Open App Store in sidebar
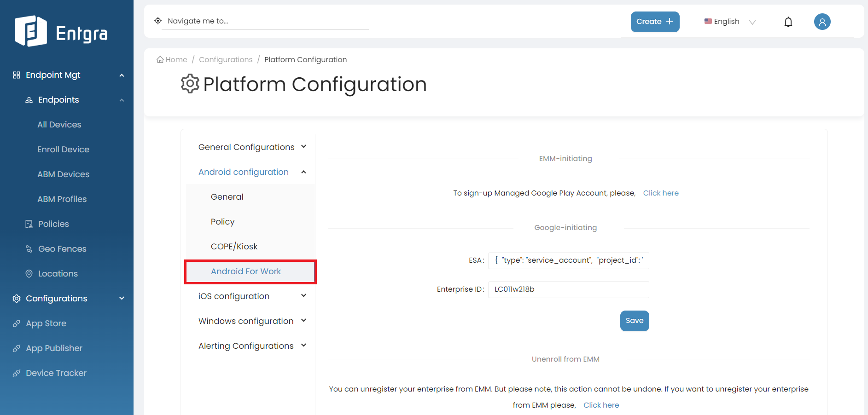Image resolution: width=868 pixels, height=415 pixels. tap(46, 323)
